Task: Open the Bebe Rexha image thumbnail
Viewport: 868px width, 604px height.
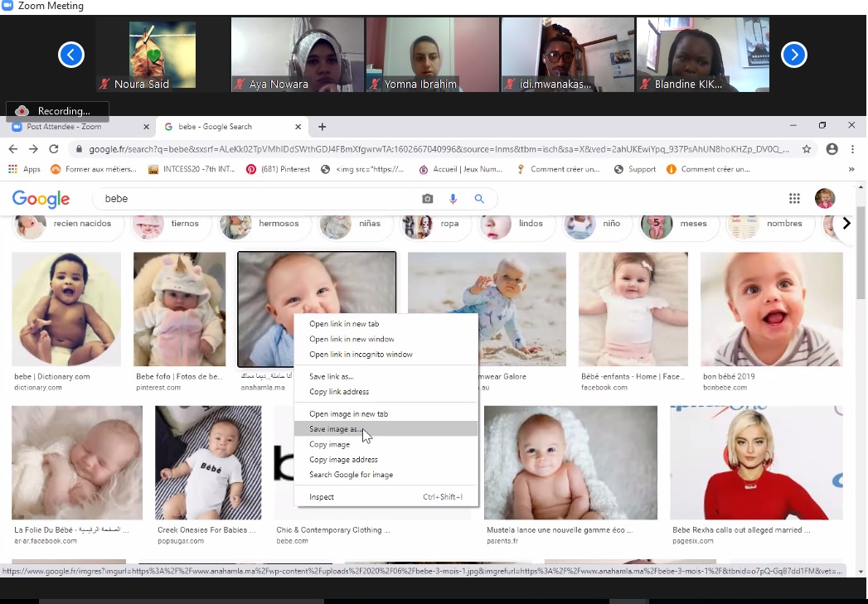Action: point(755,462)
